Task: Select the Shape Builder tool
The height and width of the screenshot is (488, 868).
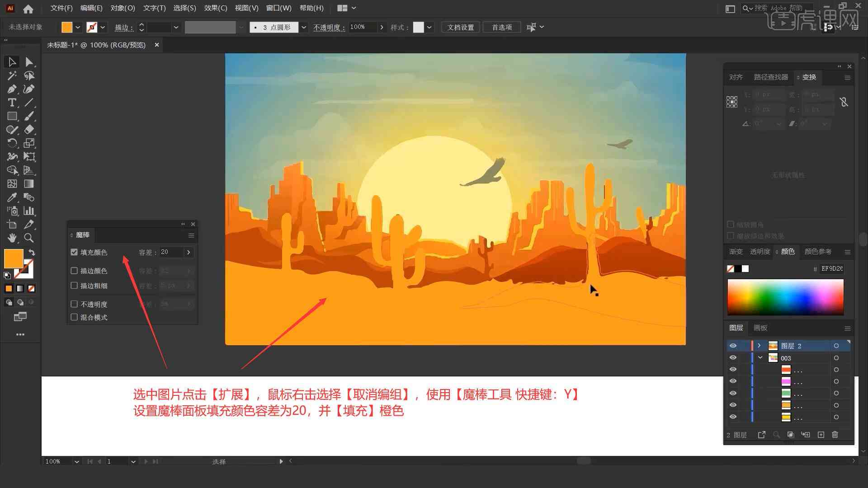Action: (11, 171)
